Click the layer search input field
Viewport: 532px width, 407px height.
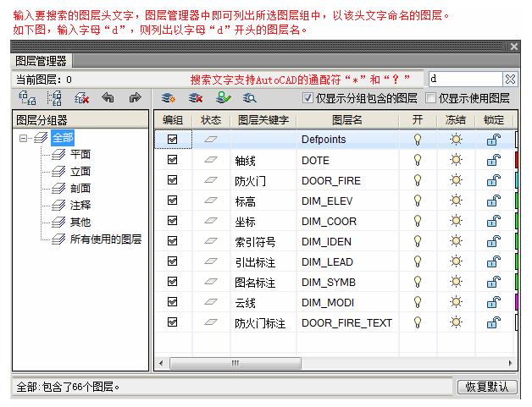coord(466,79)
